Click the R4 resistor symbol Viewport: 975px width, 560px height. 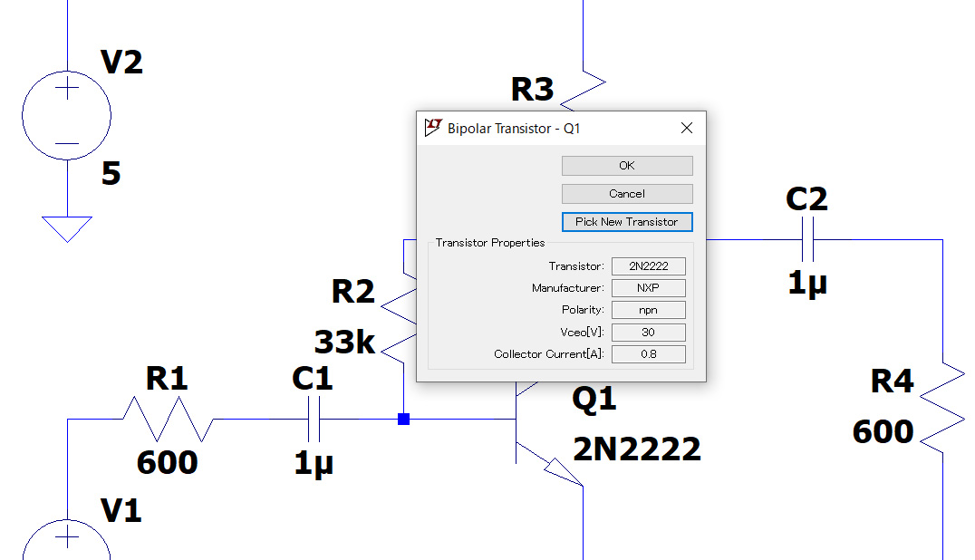[942, 409]
